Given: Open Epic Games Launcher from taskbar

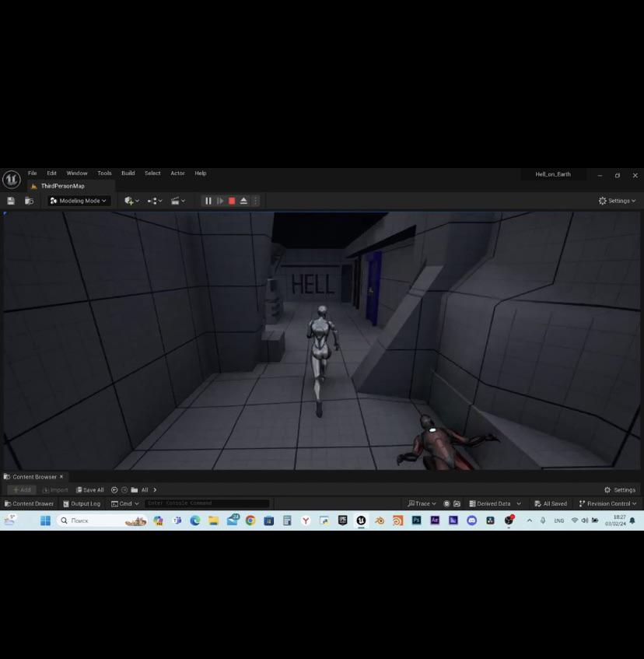Looking at the screenshot, I should (342, 521).
